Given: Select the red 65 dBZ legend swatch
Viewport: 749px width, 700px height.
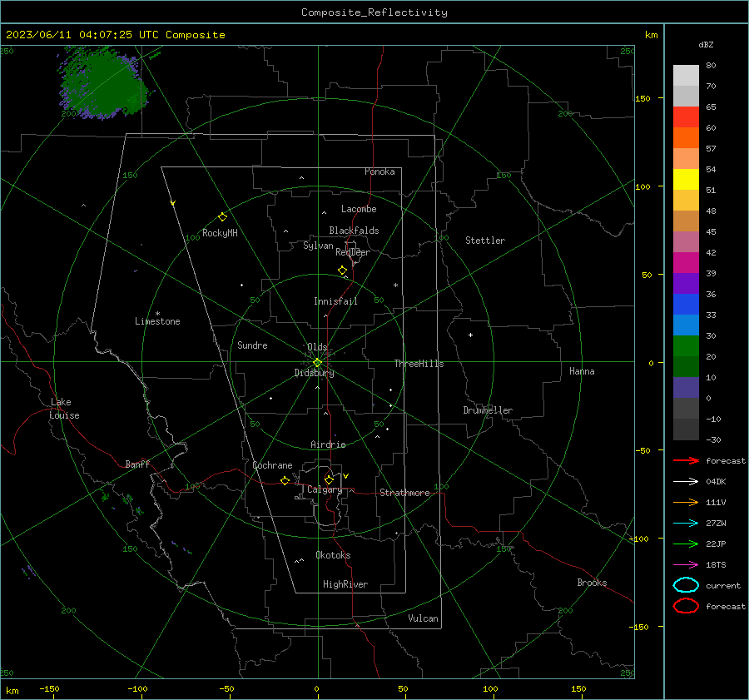Looking at the screenshot, I should (686, 117).
